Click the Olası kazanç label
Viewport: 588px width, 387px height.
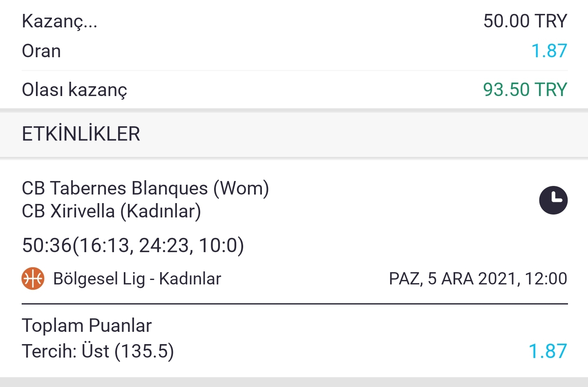tap(74, 90)
